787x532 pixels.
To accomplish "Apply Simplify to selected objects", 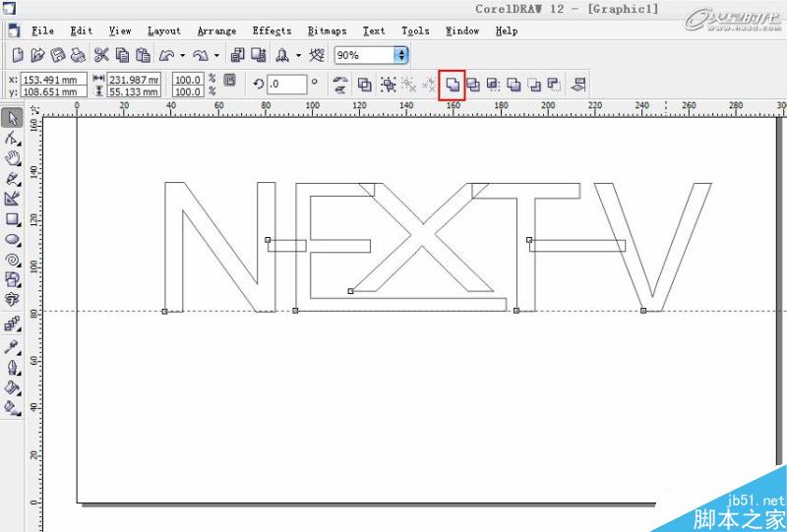I will 514,85.
